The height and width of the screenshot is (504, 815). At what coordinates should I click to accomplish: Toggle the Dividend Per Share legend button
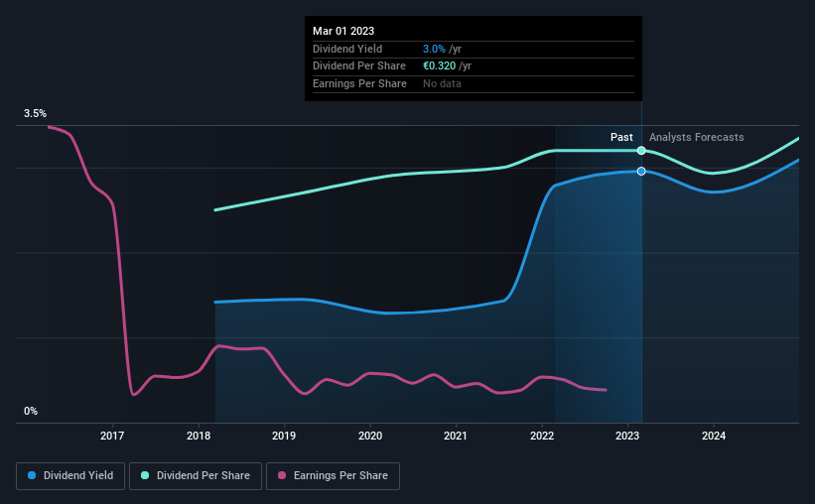click(x=196, y=476)
